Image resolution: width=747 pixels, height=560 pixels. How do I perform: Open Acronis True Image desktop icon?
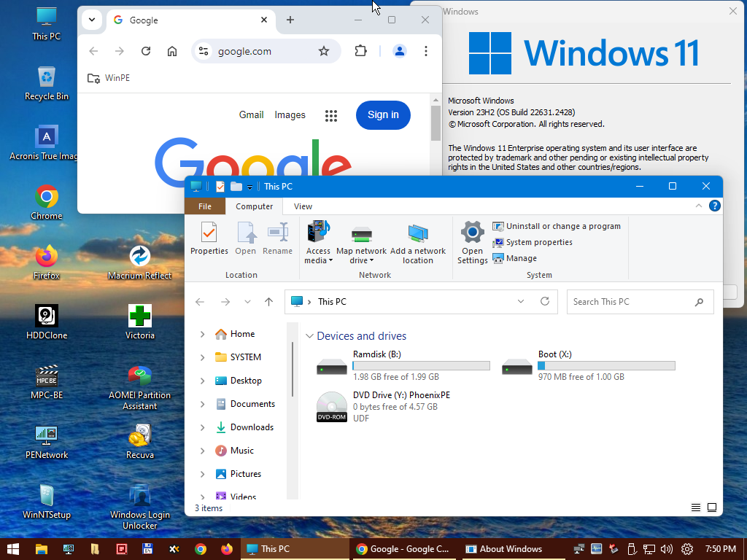click(46, 143)
